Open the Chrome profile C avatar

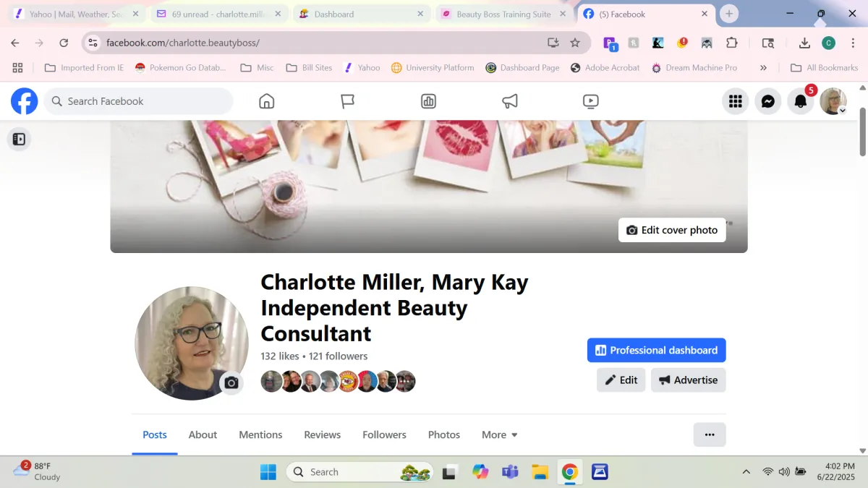coord(829,43)
